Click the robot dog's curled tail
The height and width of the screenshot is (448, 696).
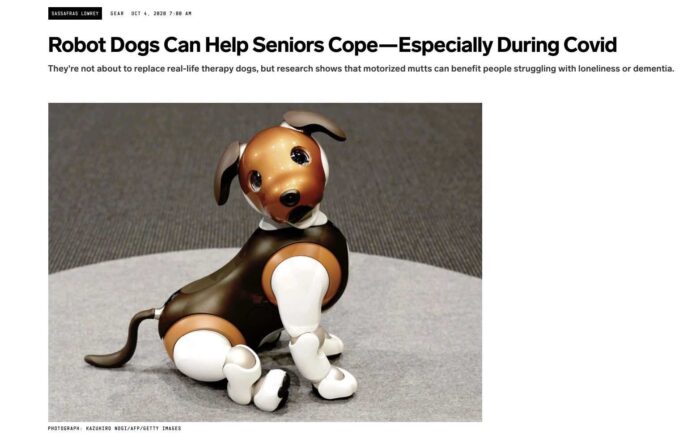click(119, 340)
